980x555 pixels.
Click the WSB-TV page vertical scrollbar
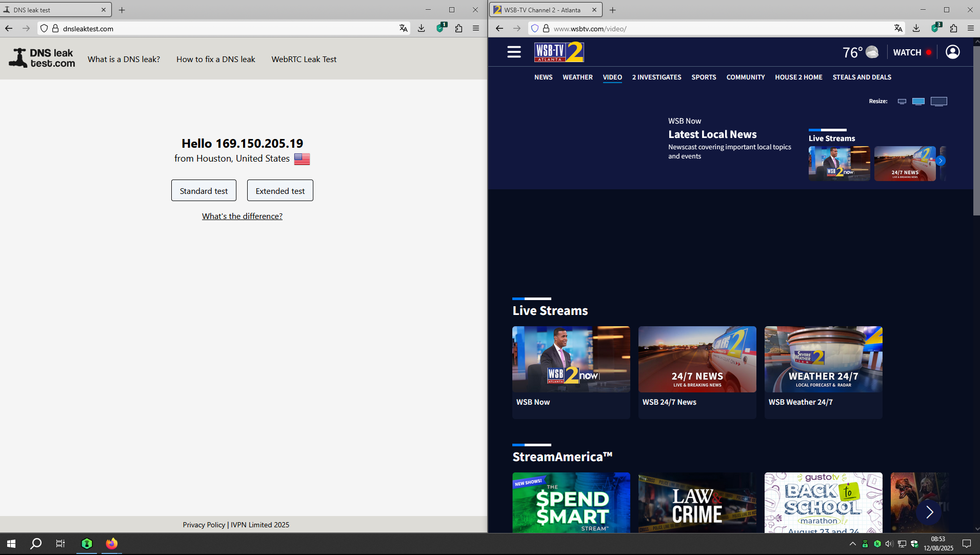976,131
